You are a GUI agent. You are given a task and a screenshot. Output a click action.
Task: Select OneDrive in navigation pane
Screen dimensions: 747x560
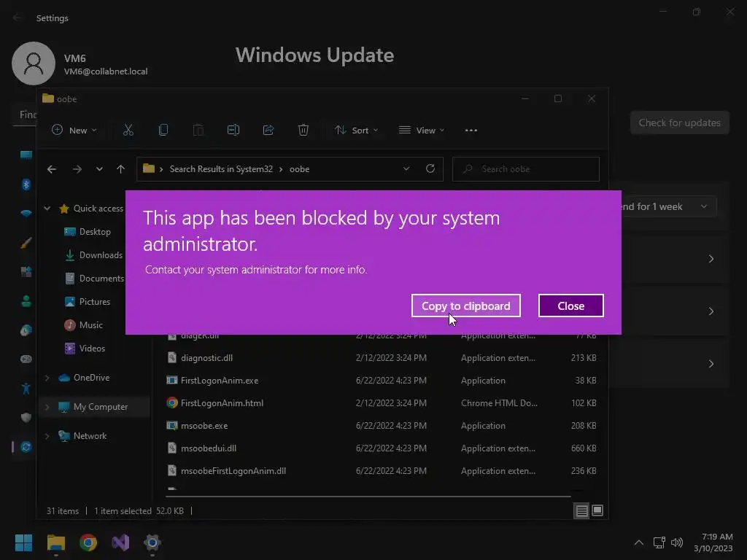point(91,377)
